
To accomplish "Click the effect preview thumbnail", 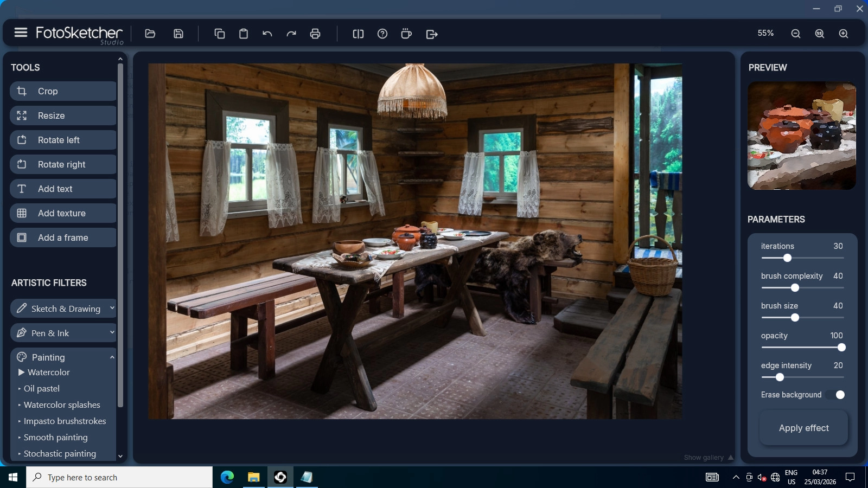I will click(x=802, y=136).
